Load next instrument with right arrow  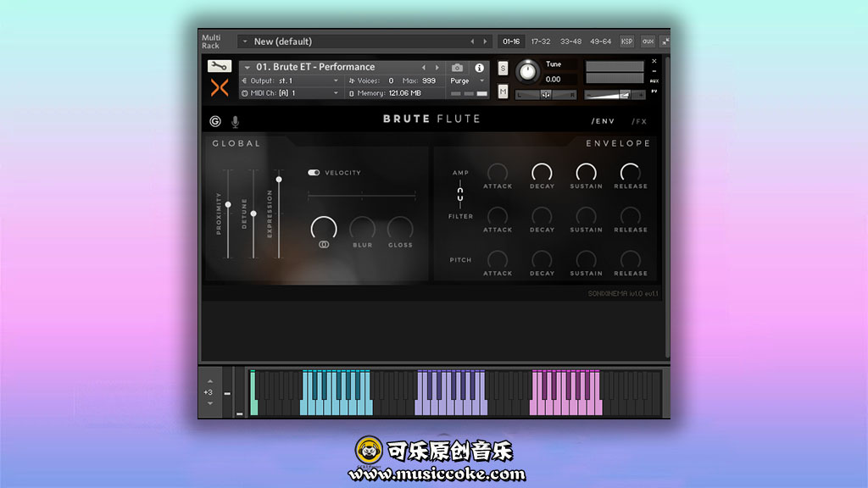[x=437, y=68]
